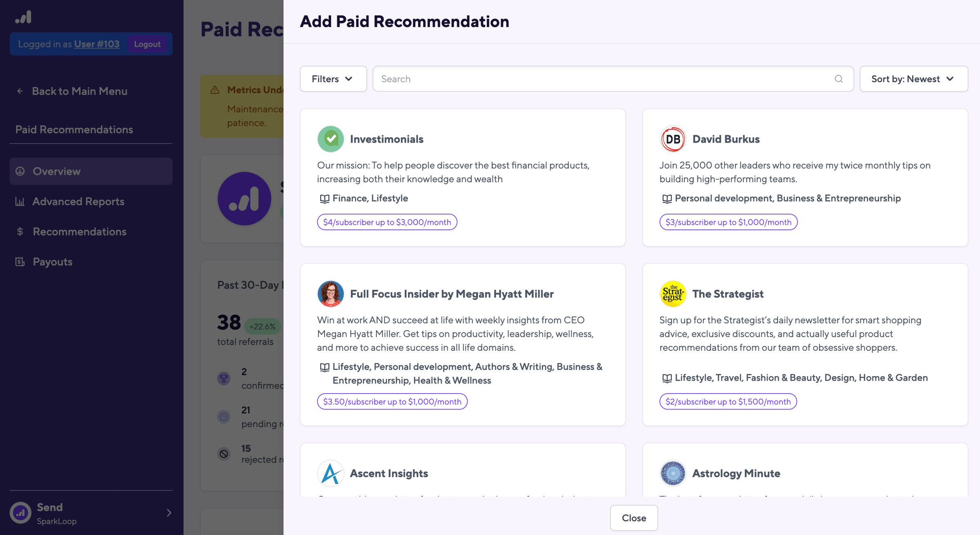Click $2/subscriber up to $1,500/month badge
The height and width of the screenshot is (535, 980).
[x=728, y=401]
